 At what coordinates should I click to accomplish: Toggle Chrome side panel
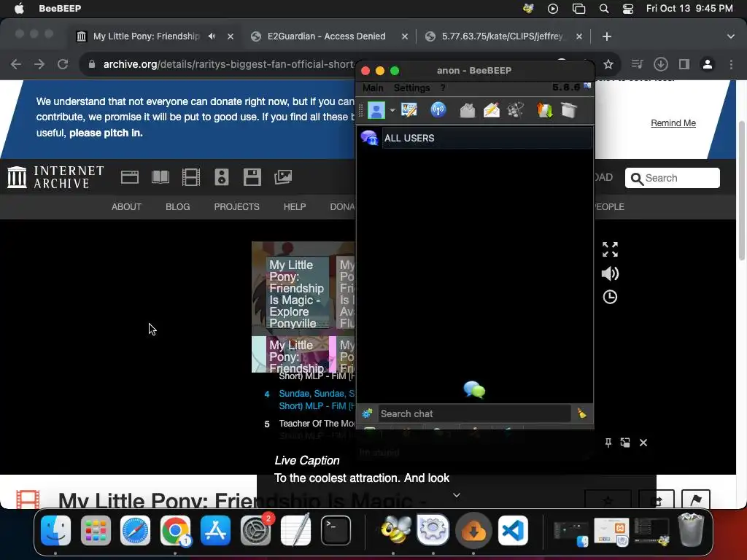point(684,64)
